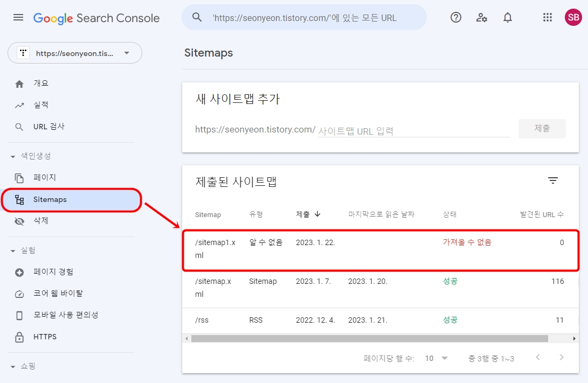Open the Search Console help icon
The width and height of the screenshot is (588, 383).
pyautogui.click(x=455, y=17)
